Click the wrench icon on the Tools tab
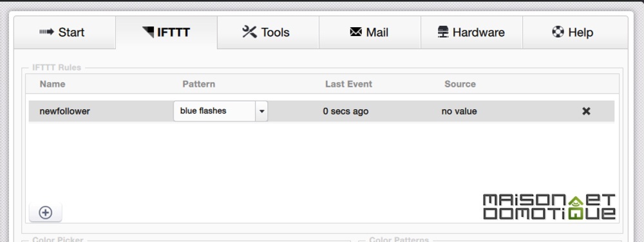644x242 pixels. click(249, 32)
